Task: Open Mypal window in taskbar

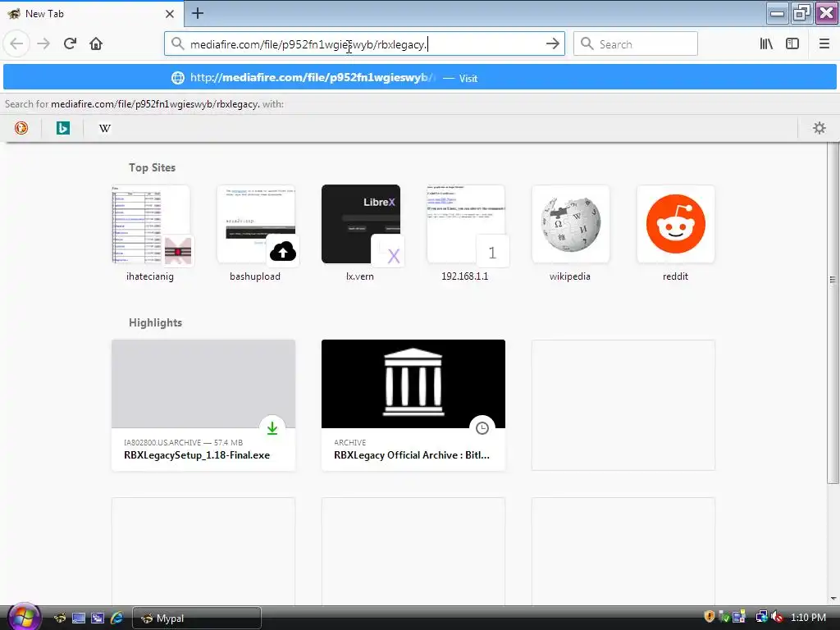Action: 197,619
